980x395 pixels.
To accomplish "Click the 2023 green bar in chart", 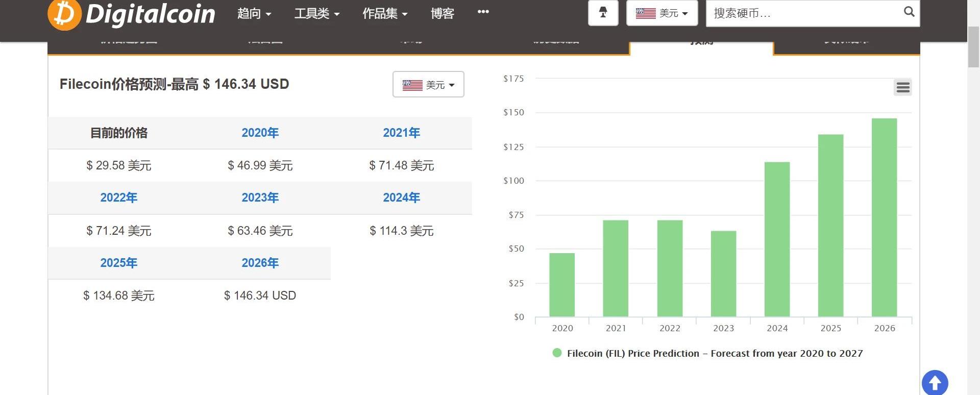I will coord(723,274).
